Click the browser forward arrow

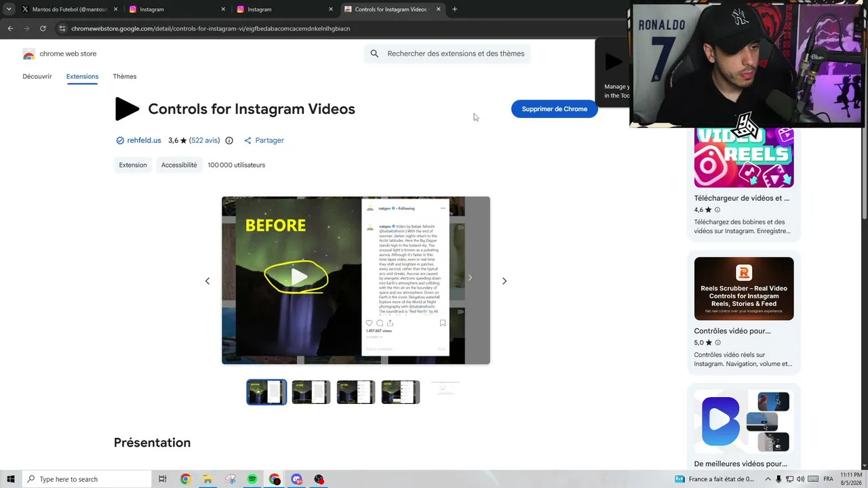click(x=26, y=28)
